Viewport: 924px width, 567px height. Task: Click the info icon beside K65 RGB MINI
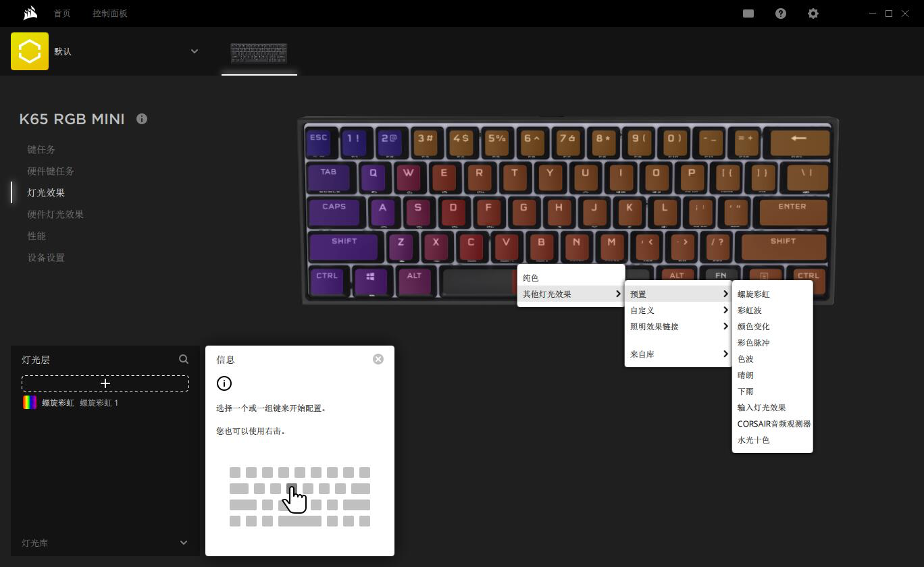(142, 119)
